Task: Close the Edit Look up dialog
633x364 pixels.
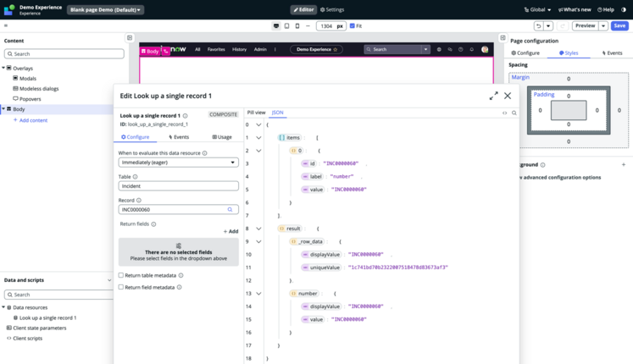Action: [x=508, y=96]
